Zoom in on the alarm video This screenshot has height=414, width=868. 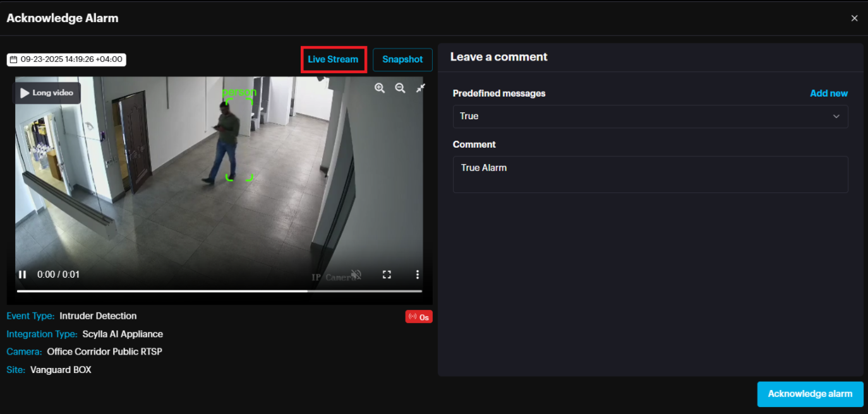click(x=380, y=88)
